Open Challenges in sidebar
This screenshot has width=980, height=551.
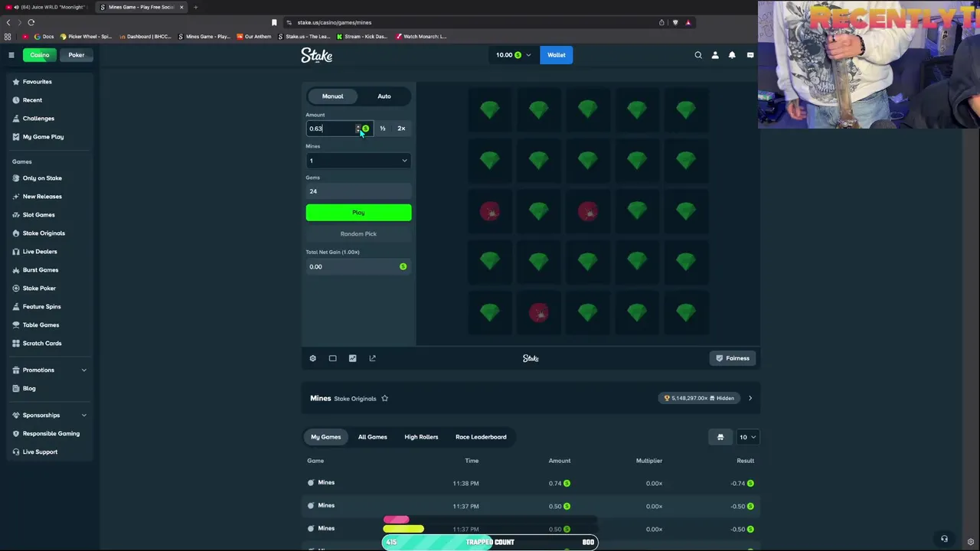[38, 119]
